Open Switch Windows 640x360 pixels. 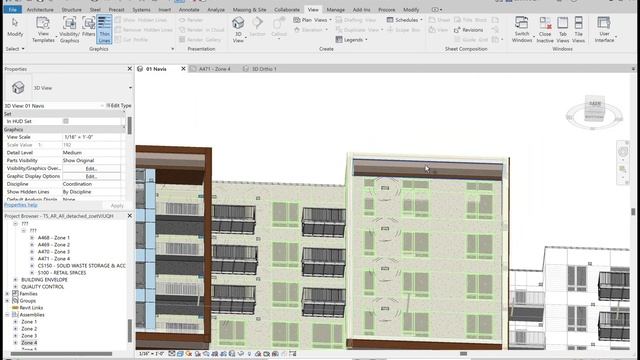(522, 29)
